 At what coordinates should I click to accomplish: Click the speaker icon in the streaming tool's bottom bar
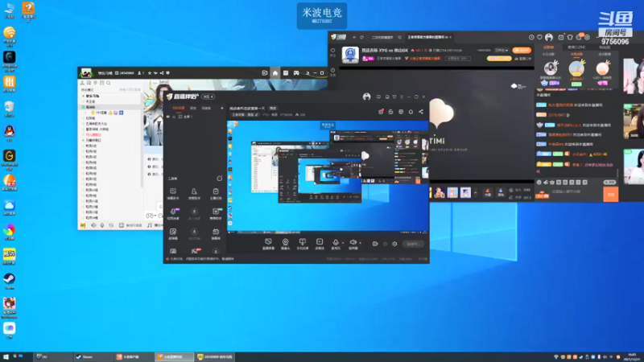[x=353, y=242]
